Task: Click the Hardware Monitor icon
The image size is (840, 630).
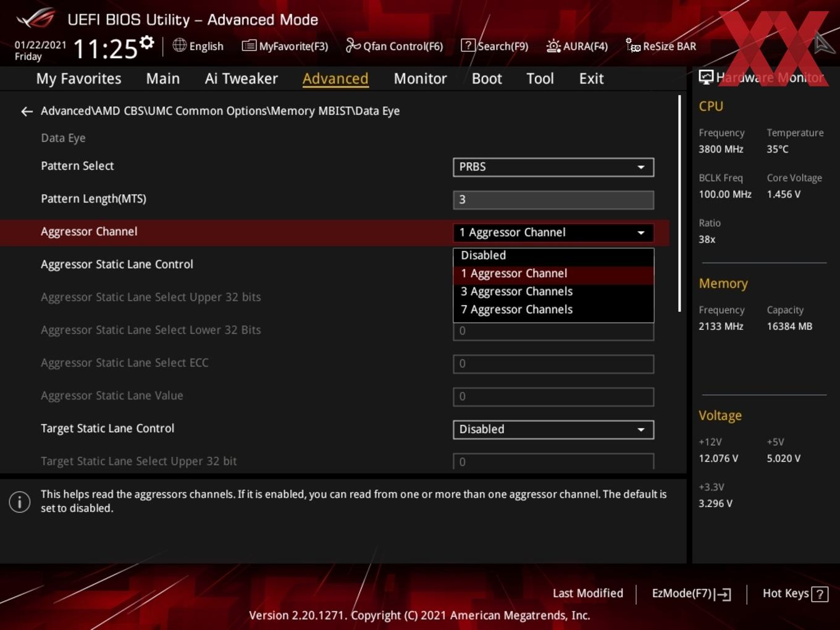Action: point(706,77)
